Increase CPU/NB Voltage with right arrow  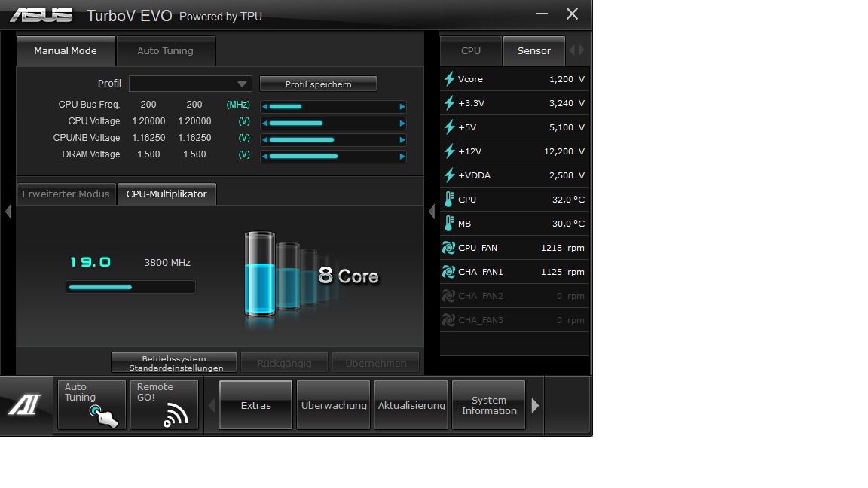(402, 139)
